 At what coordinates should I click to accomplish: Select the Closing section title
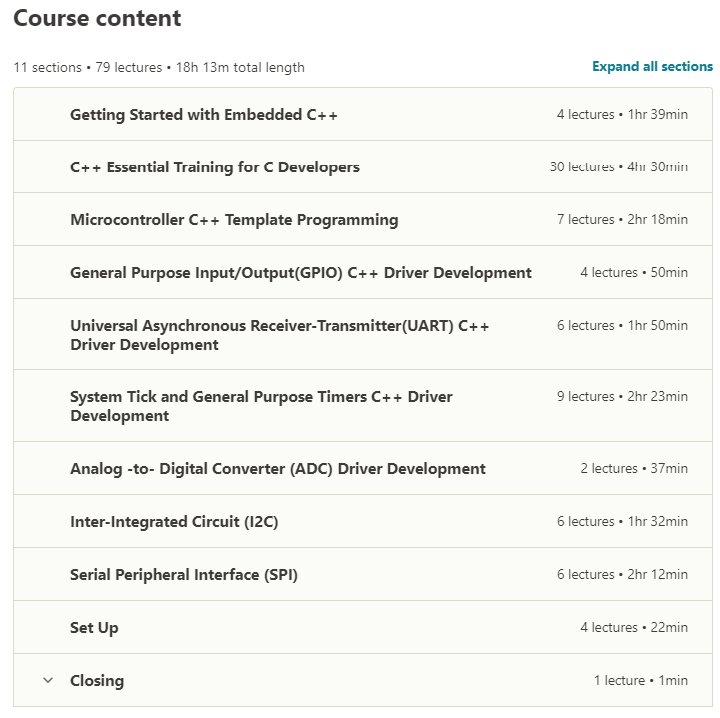(97, 680)
